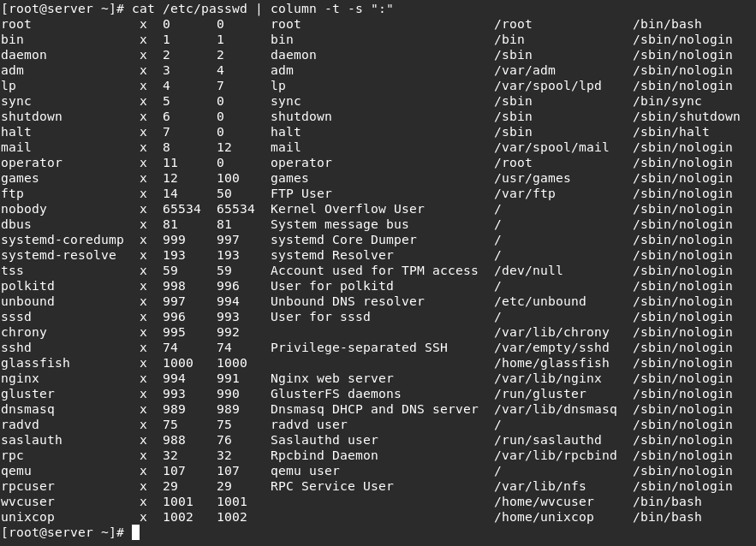The width and height of the screenshot is (756, 546).
Task: Click the '/var/lib/dnsmasq' directory text
Action: point(556,410)
